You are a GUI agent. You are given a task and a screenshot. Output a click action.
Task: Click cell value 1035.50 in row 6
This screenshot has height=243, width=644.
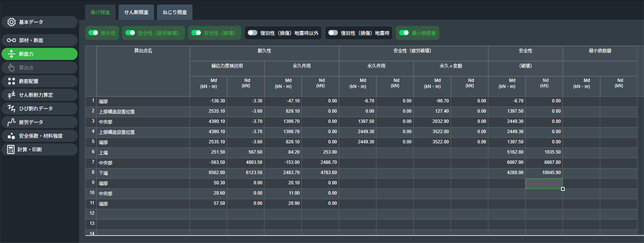[x=544, y=152]
